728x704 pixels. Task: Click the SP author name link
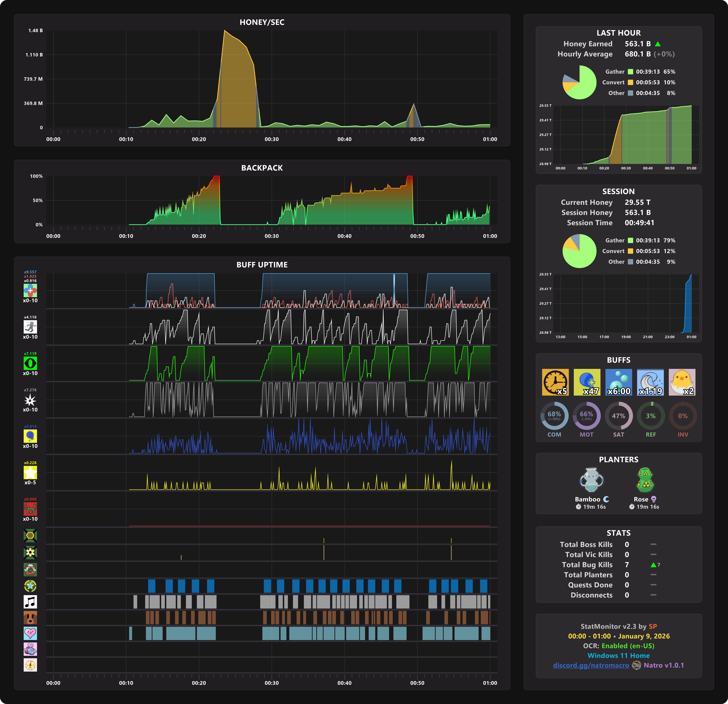coord(653,626)
